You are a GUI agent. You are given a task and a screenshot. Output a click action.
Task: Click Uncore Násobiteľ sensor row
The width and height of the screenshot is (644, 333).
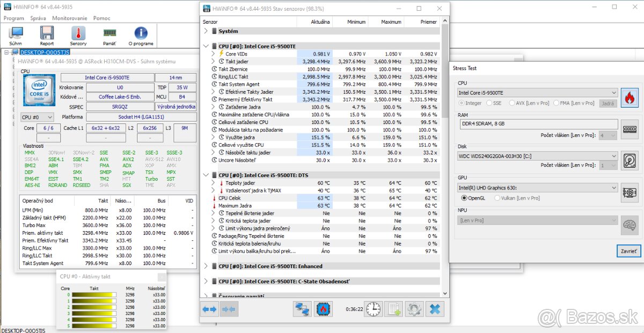coord(320,160)
